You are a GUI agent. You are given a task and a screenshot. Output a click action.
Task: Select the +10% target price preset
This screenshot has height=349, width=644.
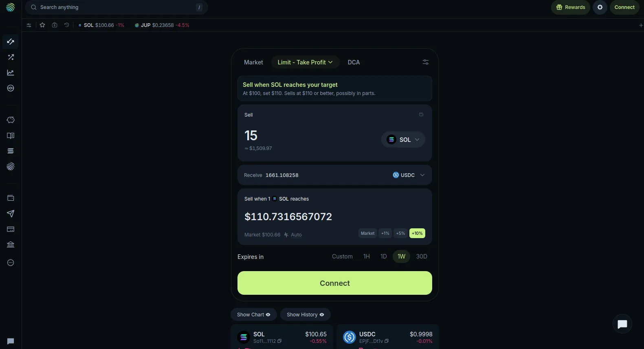point(417,233)
